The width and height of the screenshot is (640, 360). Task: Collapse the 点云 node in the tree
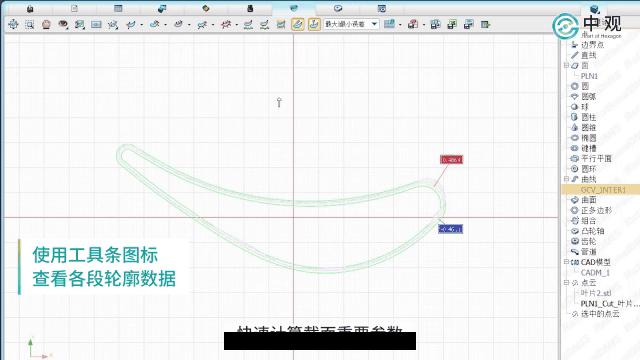click(566, 282)
